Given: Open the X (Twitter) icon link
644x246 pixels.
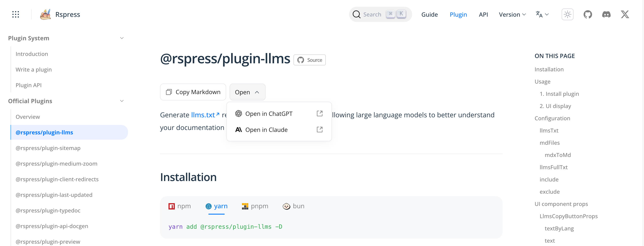Looking at the screenshot, I should coord(625,15).
